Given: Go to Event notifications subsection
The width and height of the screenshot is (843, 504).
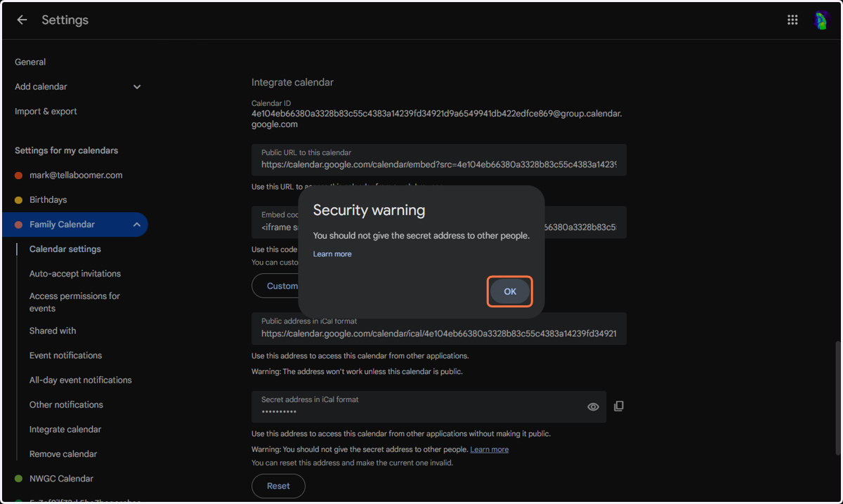Looking at the screenshot, I should 65,355.
